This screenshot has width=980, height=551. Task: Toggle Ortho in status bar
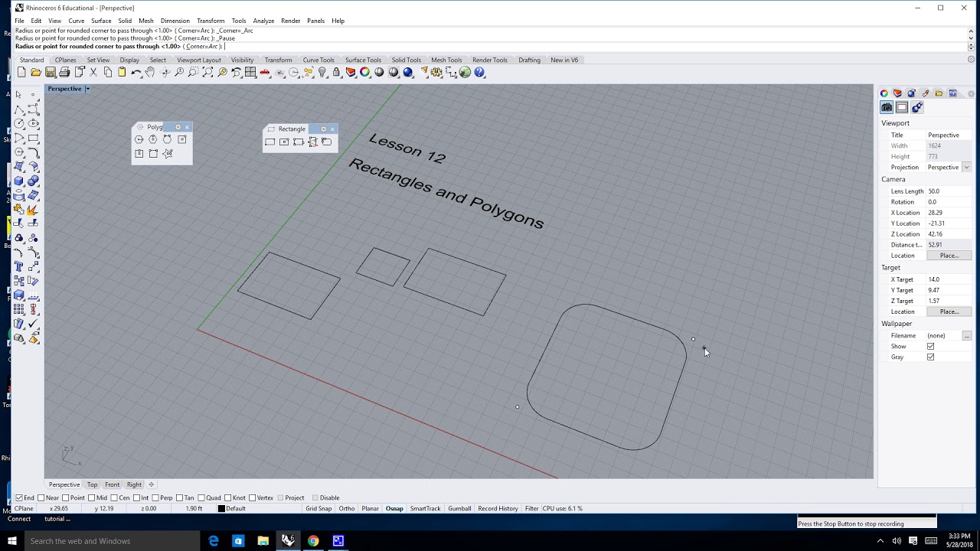pos(347,508)
